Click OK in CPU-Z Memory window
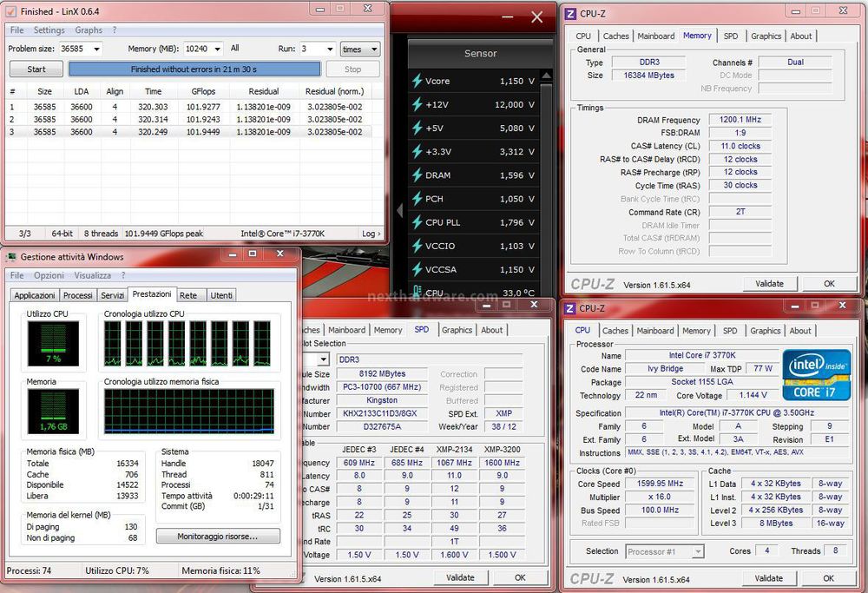This screenshot has height=593, width=868. (x=829, y=284)
